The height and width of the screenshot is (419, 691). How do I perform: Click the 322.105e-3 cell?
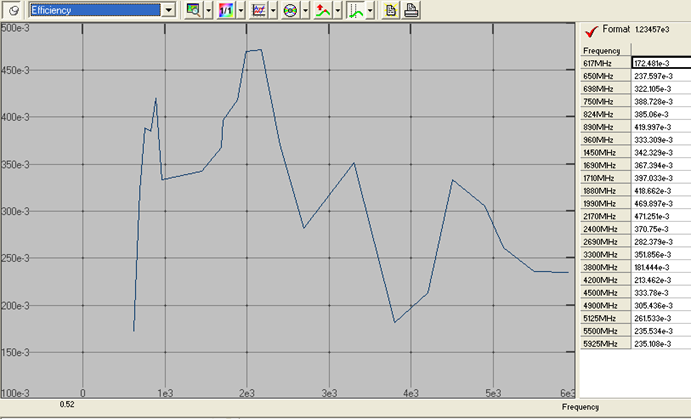click(661, 89)
